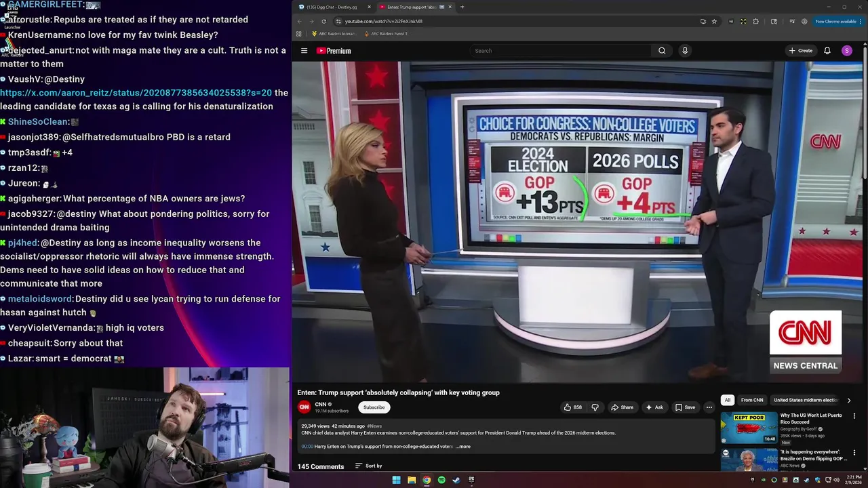868x488 pixels.
Task: Open Windows Start menu
Action: coord(396,480)
